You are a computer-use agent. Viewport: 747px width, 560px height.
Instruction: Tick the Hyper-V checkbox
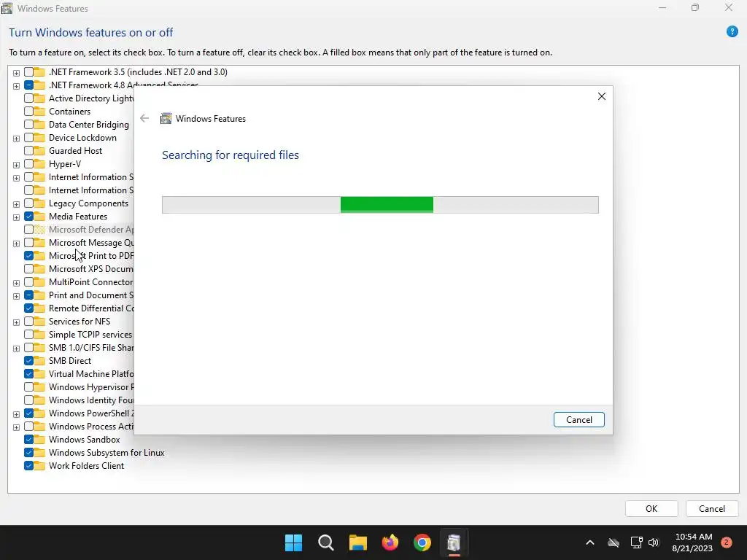point(28,164)
